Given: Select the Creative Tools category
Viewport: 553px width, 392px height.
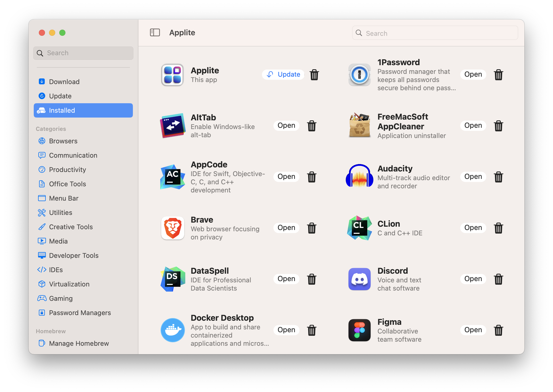Looking at the screenshot, I should point(83,227).
